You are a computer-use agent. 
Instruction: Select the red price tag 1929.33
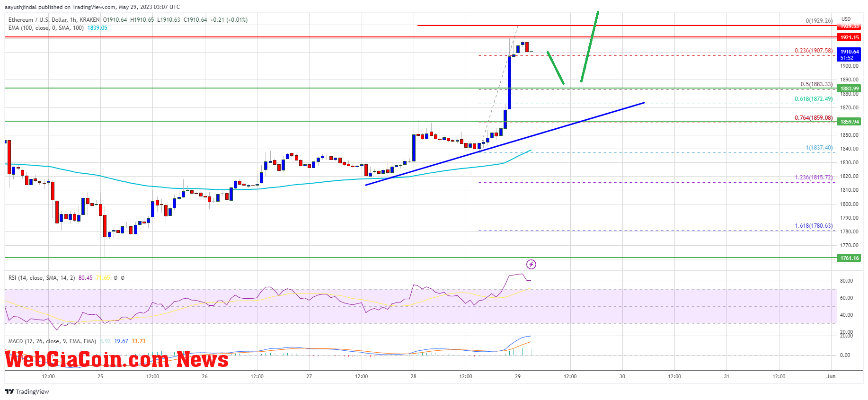click(850, 27)
